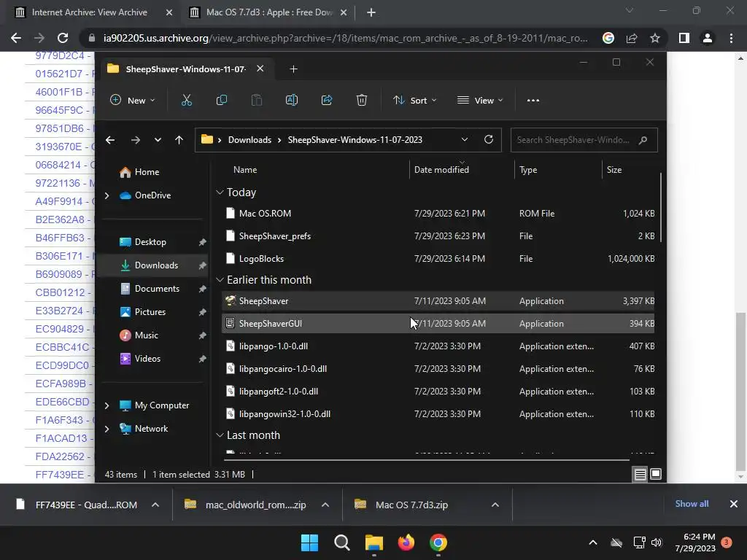Open Chrome side panel icon

click(684, 38)
